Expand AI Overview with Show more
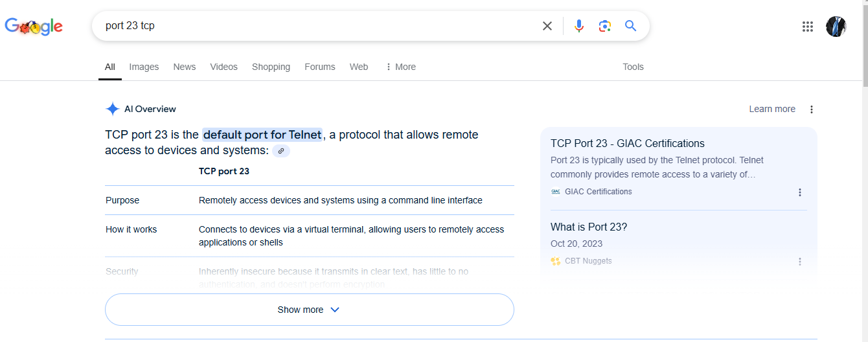 point(309,310)
